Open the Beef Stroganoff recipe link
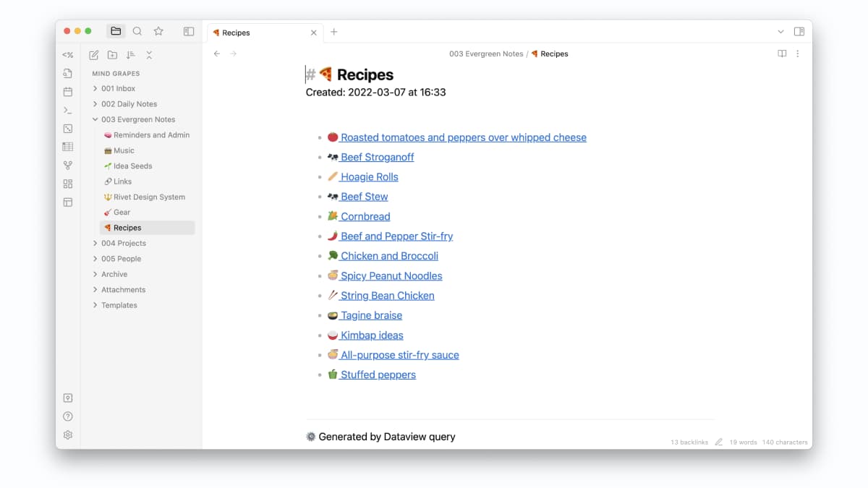Screen dimensions: 868x488 378,157
